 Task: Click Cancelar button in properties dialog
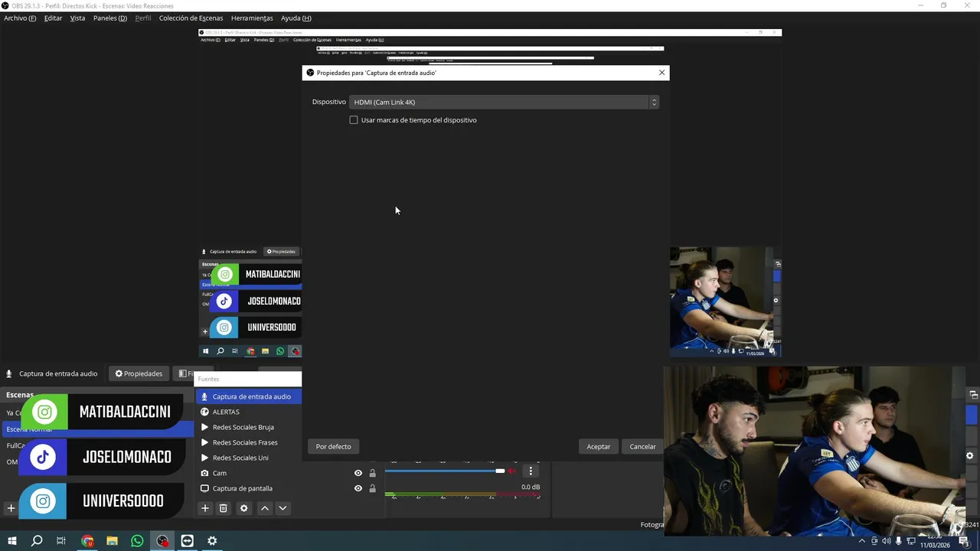click(x=642, y=446)
